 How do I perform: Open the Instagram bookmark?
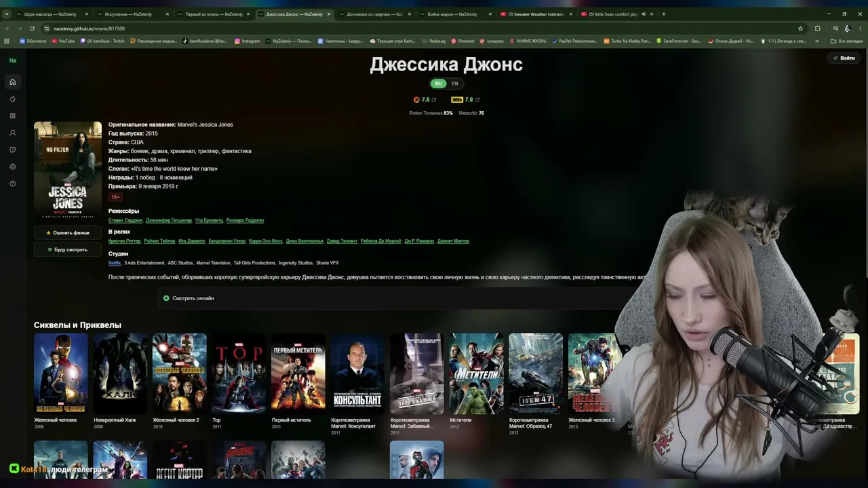coord(247,41)
